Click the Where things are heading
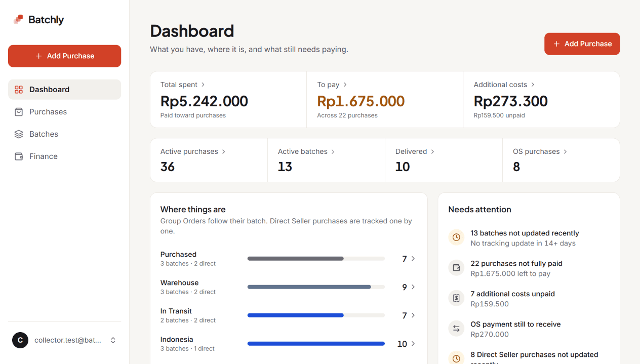Viewport: 640px width, 364px height. 193,210
